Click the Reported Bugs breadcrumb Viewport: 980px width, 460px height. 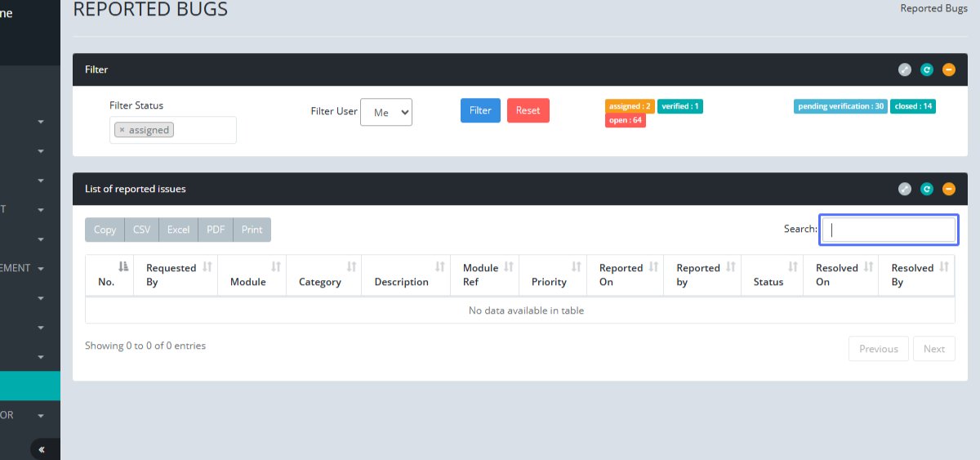tap(933, 8)
